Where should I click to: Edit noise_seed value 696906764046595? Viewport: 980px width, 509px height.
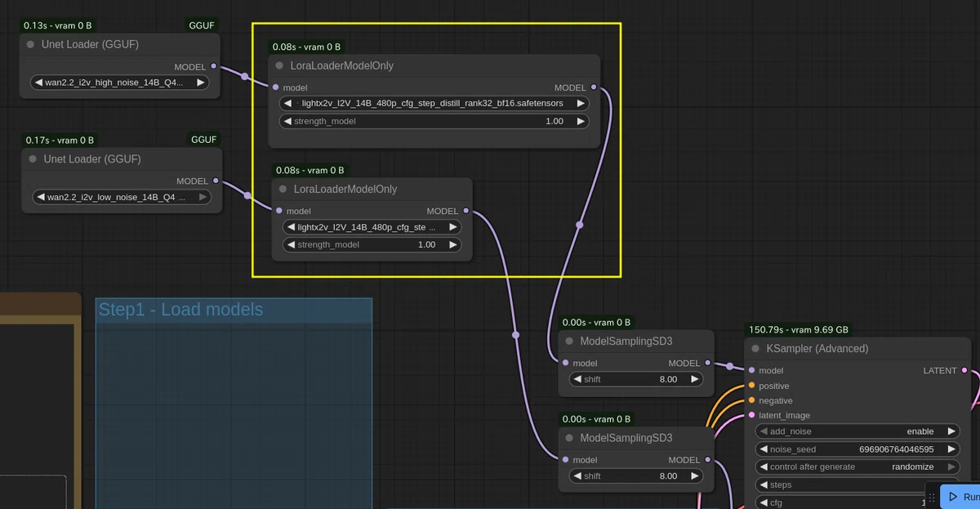coord(896,449)
